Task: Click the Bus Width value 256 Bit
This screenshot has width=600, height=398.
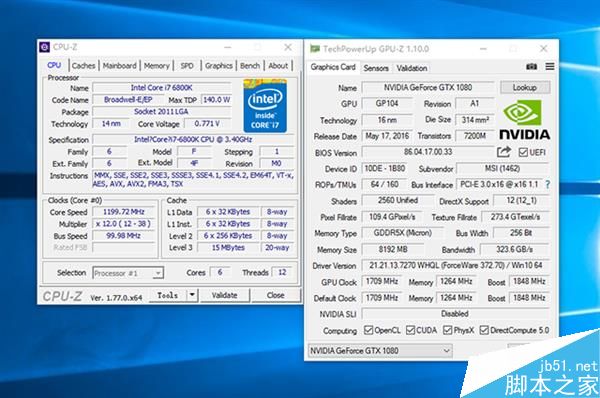Action: 521,233
